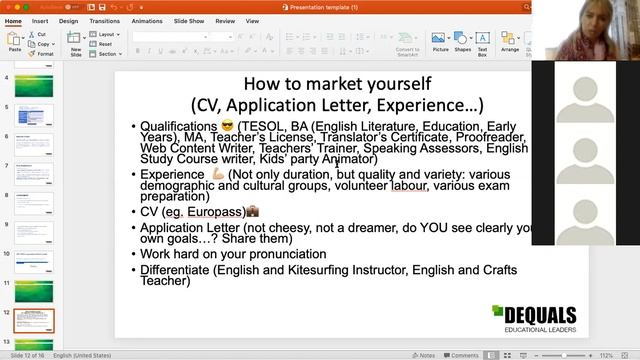This screenshot has height=360, width=640.
Task: Select slide 5 thumbnail
Action: point(34,115)
